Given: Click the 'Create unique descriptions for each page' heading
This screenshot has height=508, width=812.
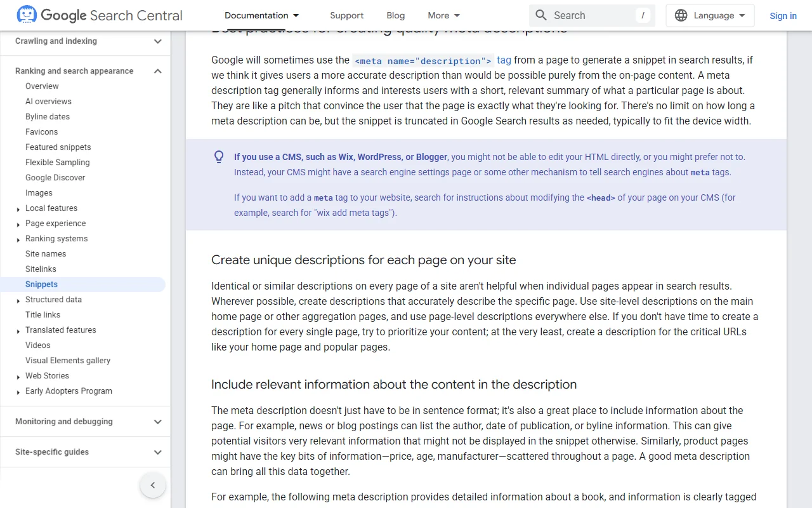Looking at the screenshot, I should (x=363, y=260).
